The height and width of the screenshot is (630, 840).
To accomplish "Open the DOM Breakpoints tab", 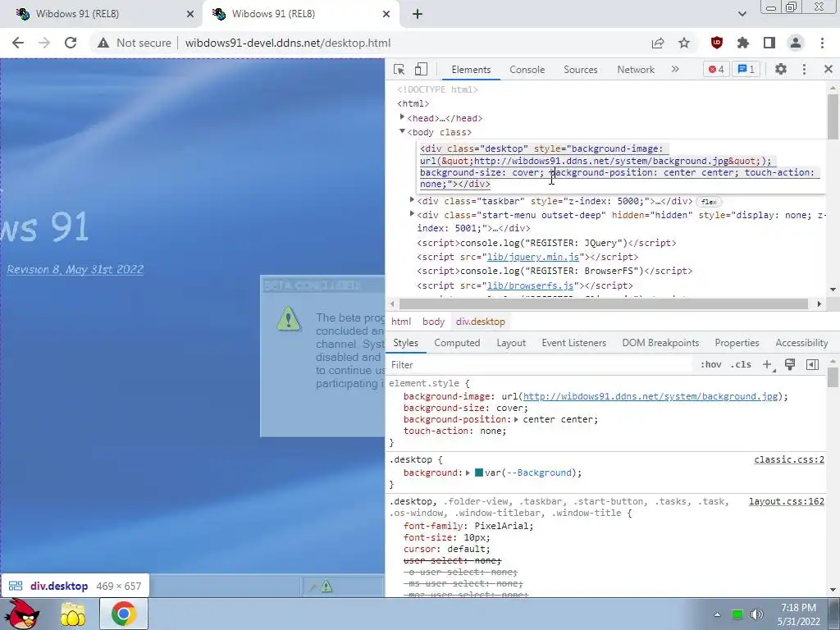I will click(x=660, y=343).
